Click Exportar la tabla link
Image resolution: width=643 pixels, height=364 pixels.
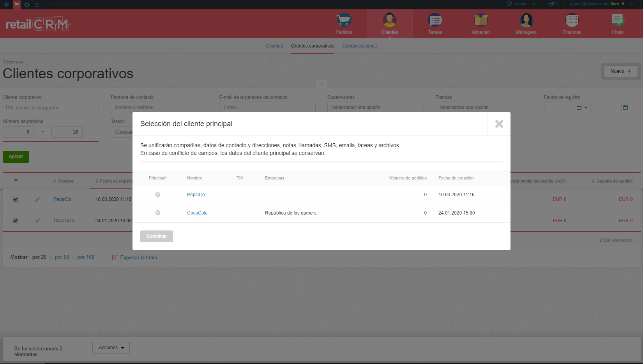tap(138, 258)
